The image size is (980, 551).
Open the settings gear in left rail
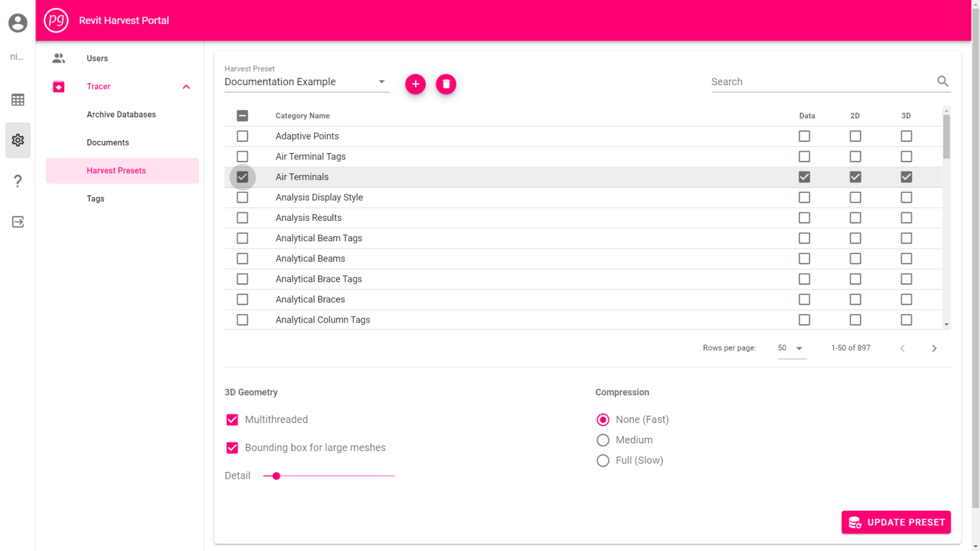click(18, 140)
